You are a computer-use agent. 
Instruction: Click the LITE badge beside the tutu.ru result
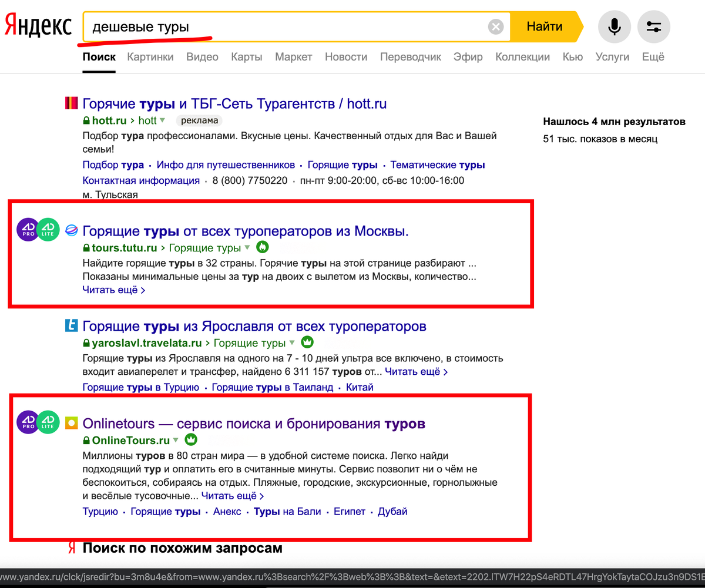(x=48, y=229)
